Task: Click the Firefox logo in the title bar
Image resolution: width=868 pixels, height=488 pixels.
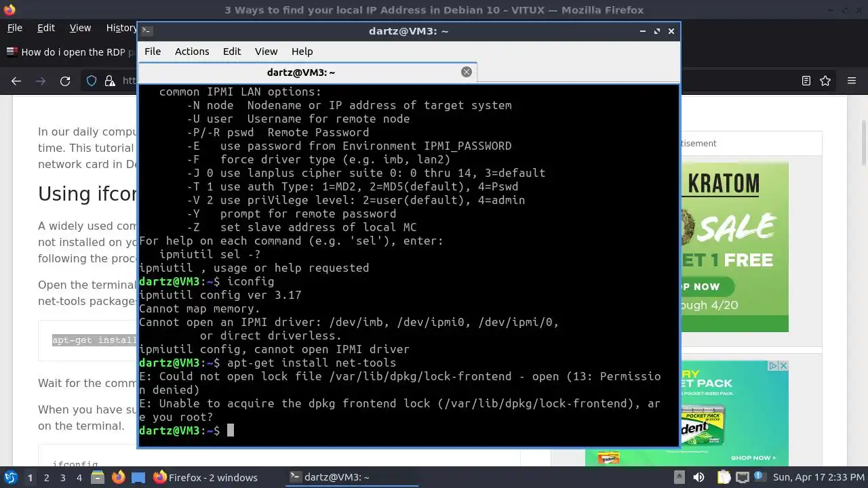Action: click(x=9, y=9)
